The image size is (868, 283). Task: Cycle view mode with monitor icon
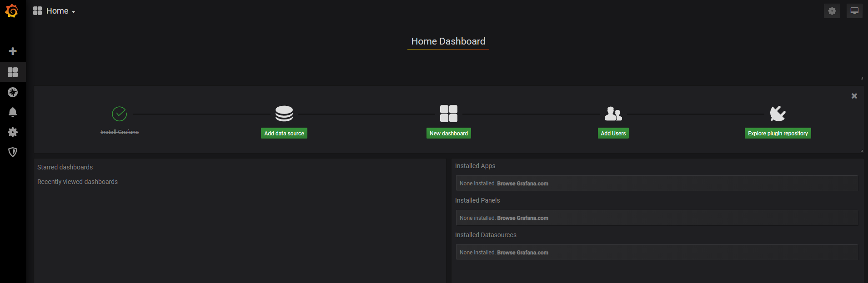pyautogui.click(x=854, y=11)
